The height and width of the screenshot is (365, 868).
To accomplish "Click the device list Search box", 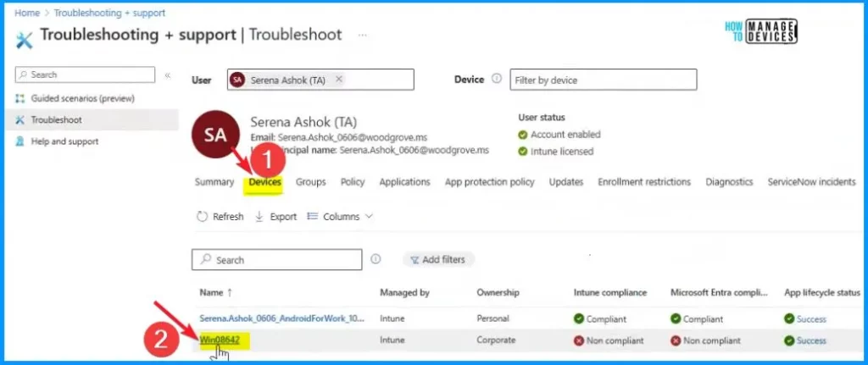I will click(277, 260).
